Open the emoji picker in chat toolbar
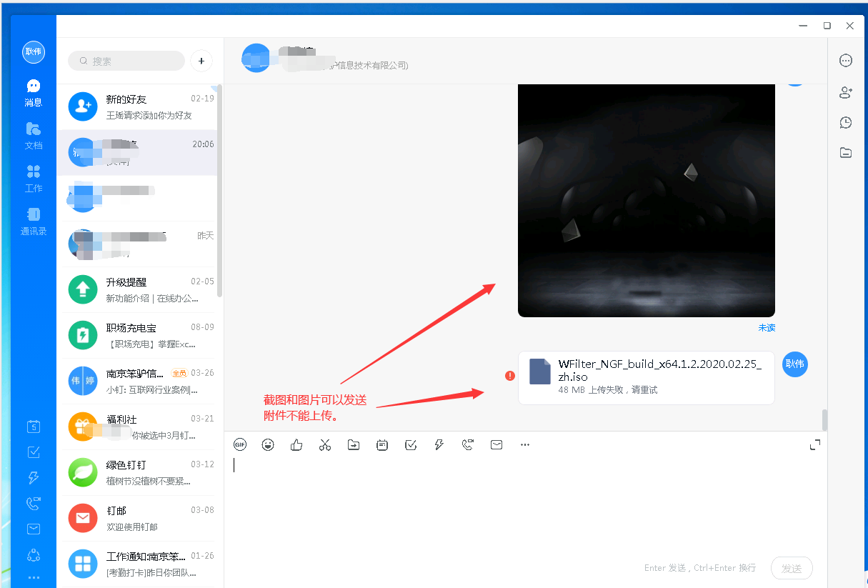Image resolution: width=868 pixels, height=588 pixels. 268,445
